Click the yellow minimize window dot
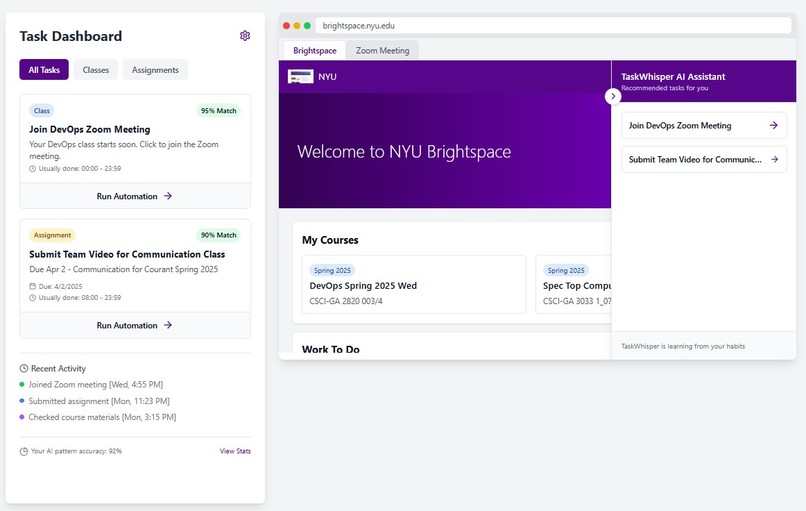This screenshot has width=806, height=511. pos(297,26)
